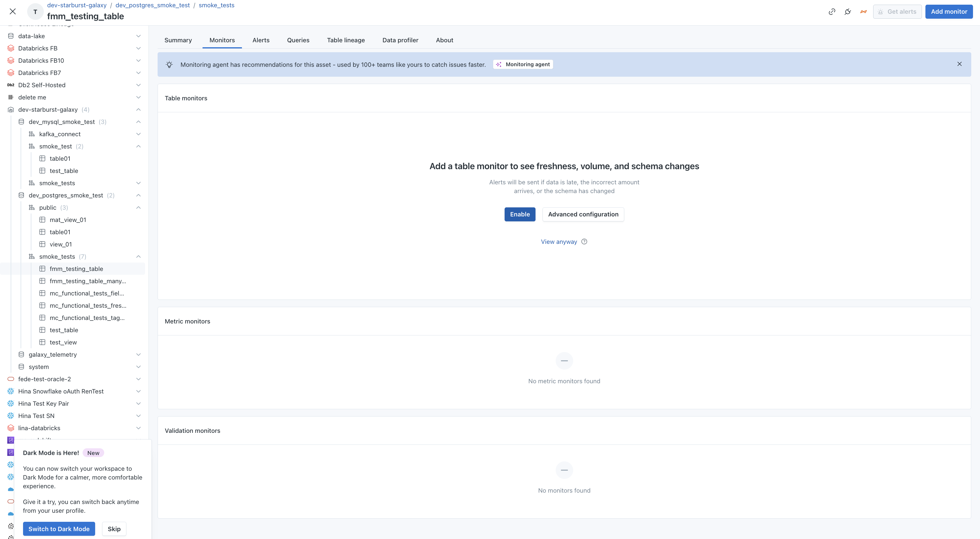Open the Data profiler tab

click(400, 40)
